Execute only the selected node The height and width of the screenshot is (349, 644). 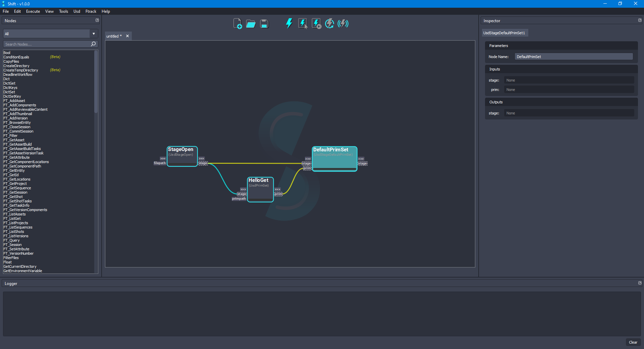pyautogui.click(x=303, y=23)
